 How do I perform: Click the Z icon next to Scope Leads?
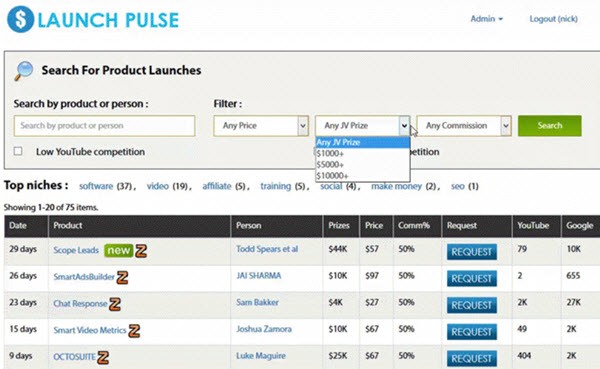(141, 251)
